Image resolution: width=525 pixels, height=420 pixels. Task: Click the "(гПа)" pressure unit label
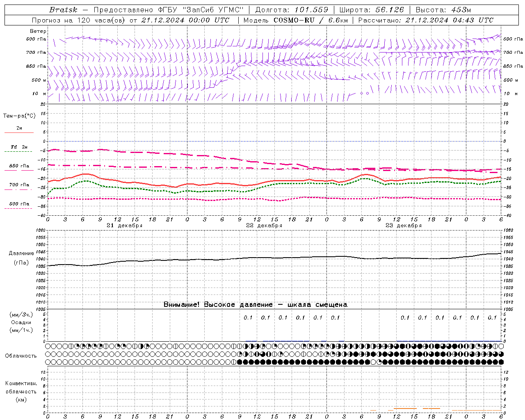coord(21,263)
